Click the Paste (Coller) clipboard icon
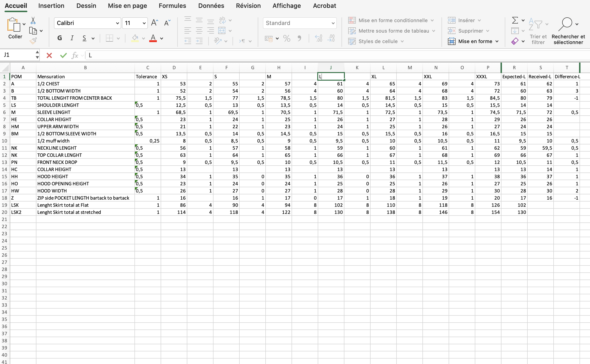 coord(14,24)
